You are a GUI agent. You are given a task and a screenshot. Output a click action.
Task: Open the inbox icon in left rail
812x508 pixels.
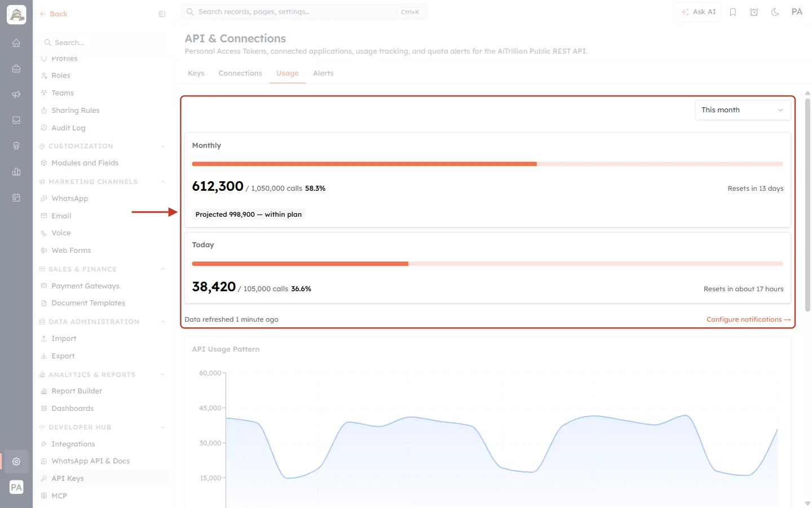point(16,120)
